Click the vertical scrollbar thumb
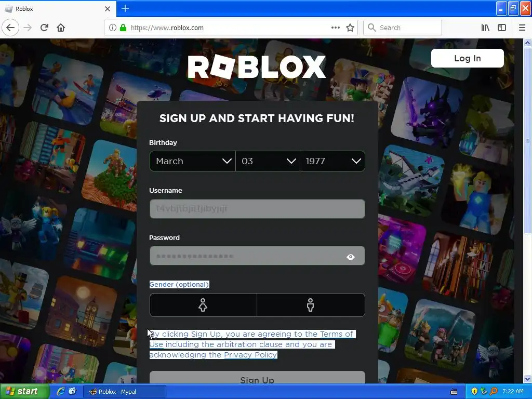This screenshot has width=532, height=399. [x=527, y=140]
